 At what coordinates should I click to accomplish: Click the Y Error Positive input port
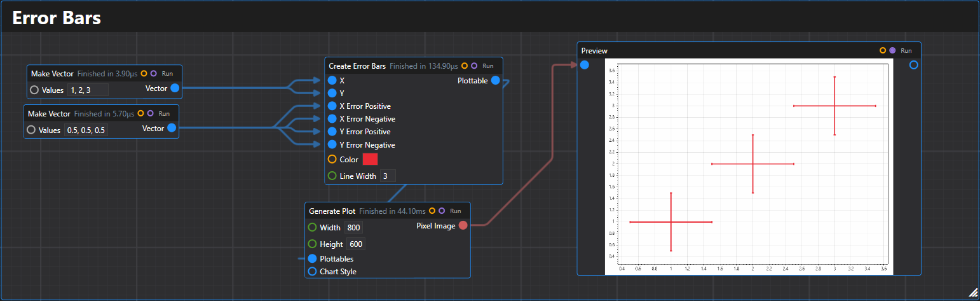(x=332, y=132)
